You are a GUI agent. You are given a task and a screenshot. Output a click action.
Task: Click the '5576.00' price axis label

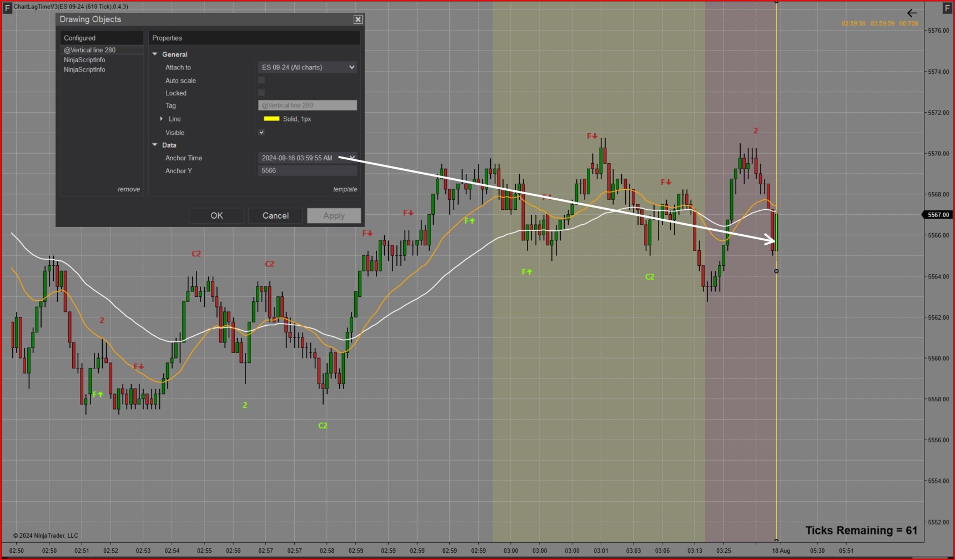pos(938,31)
